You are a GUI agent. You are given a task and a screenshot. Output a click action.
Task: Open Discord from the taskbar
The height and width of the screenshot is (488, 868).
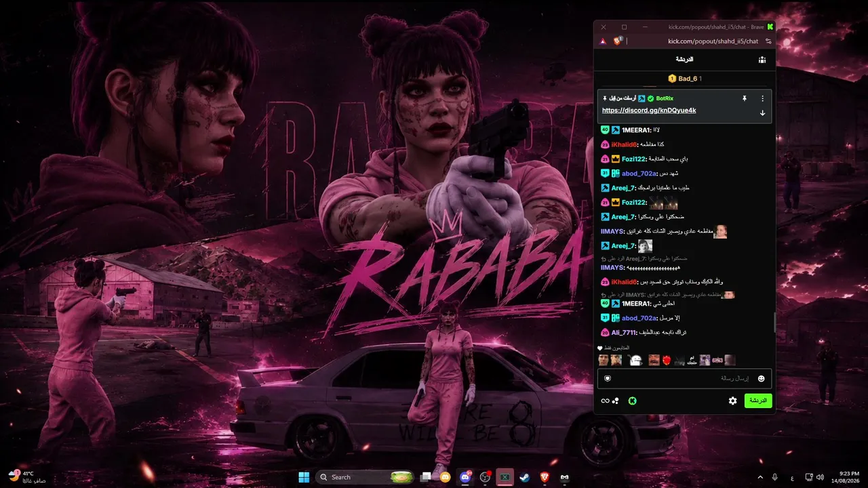[x=465, y=477]
